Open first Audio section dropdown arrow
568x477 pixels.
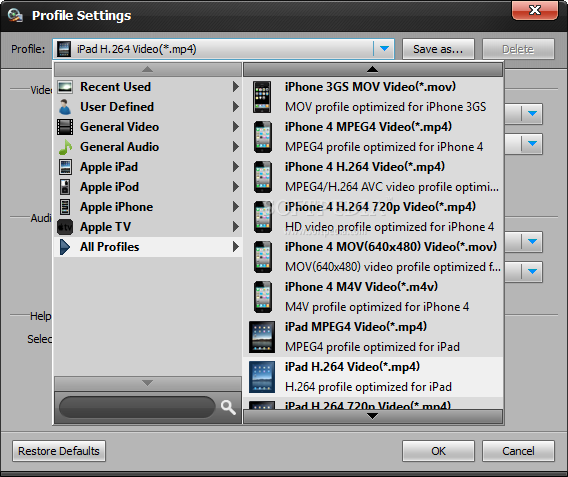coord(532,242)
